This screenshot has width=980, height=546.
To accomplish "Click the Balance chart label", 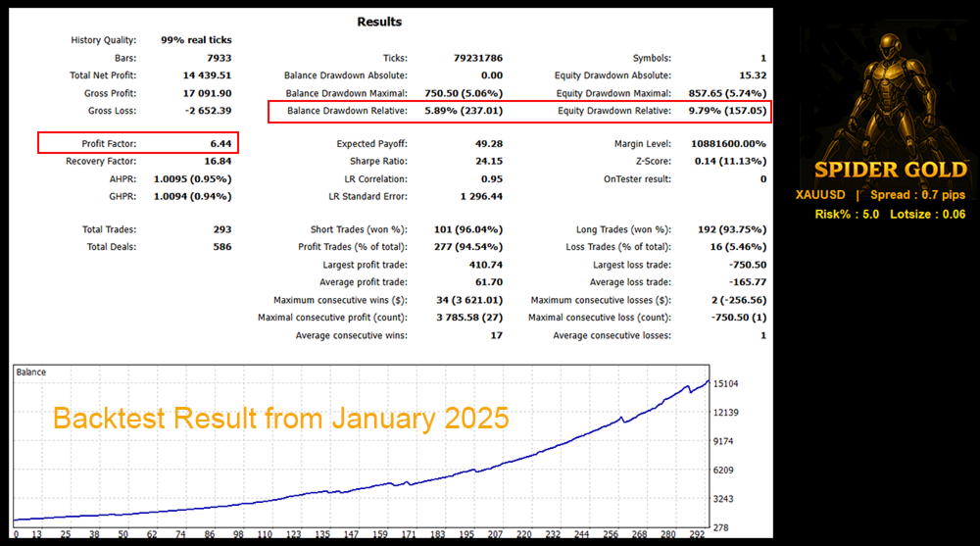I will 31,372.
